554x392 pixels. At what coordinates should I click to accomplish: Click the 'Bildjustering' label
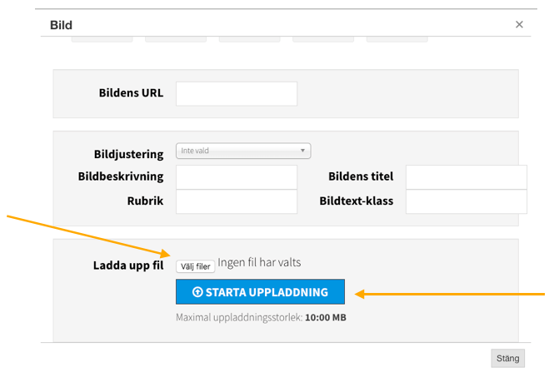(x=128, y=154)
